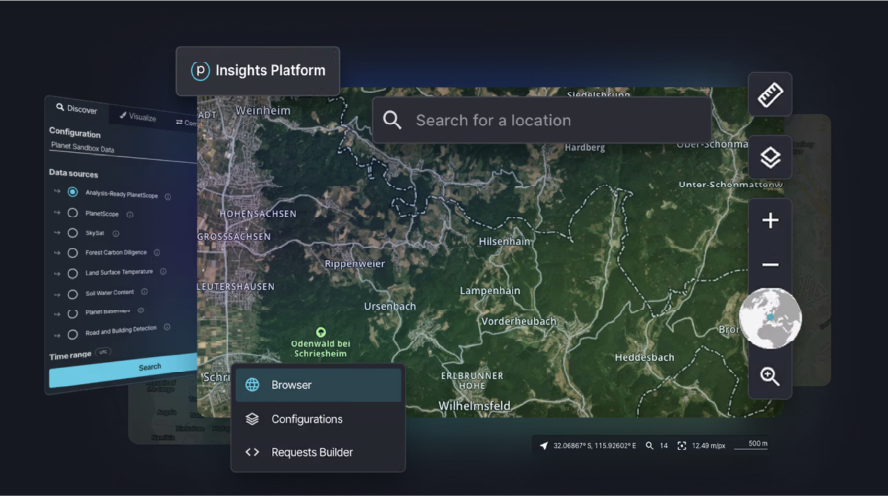
Task: Open info icon for Land Surface Temperature
Action: 163,271
